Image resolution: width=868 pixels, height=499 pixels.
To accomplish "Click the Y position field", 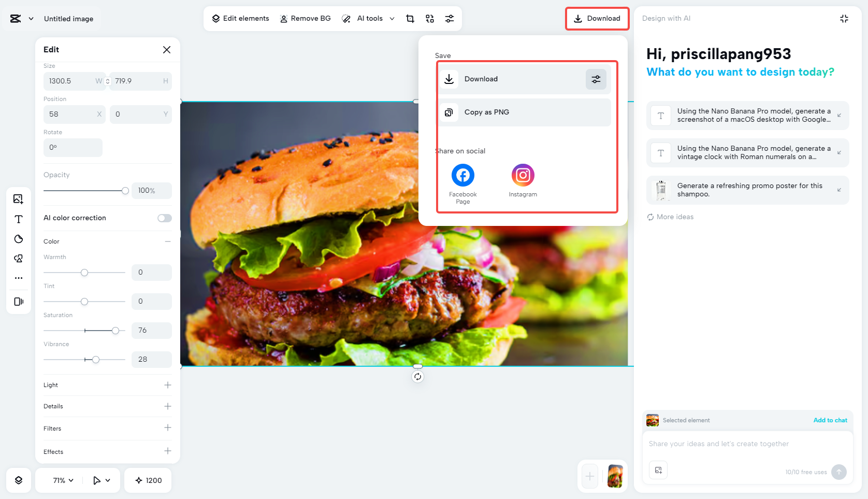I will coord(141,115).
